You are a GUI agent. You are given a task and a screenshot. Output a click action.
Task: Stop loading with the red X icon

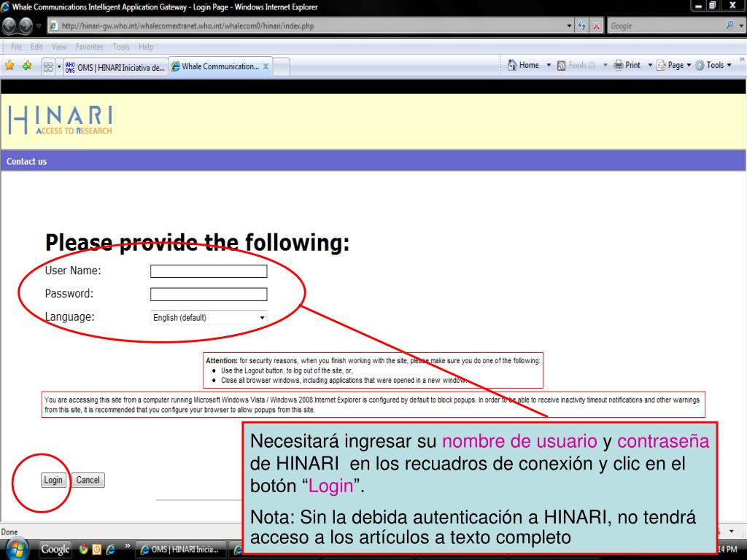pyautogui.click(x=596, y=26)
